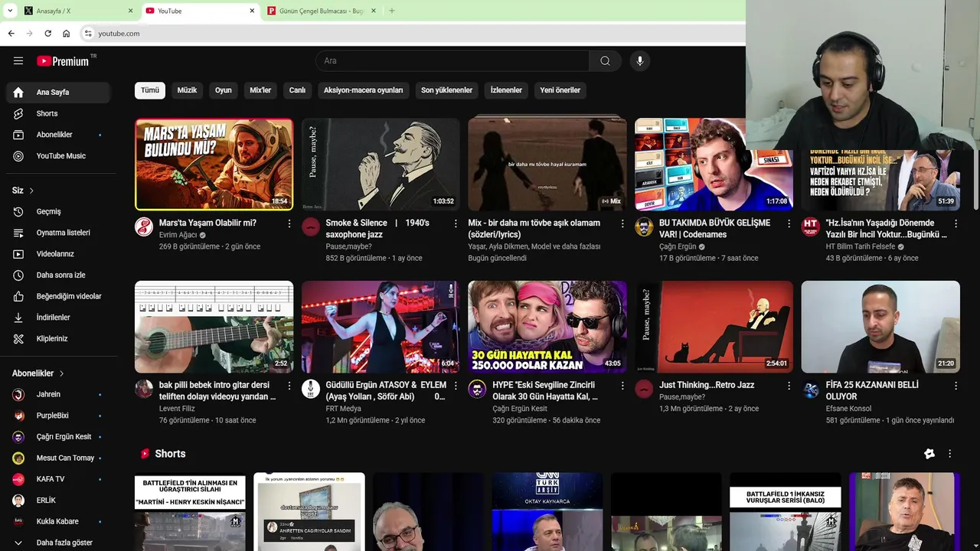
Task: Select Yeni öneriler filter chip
Action: (560, 90)
